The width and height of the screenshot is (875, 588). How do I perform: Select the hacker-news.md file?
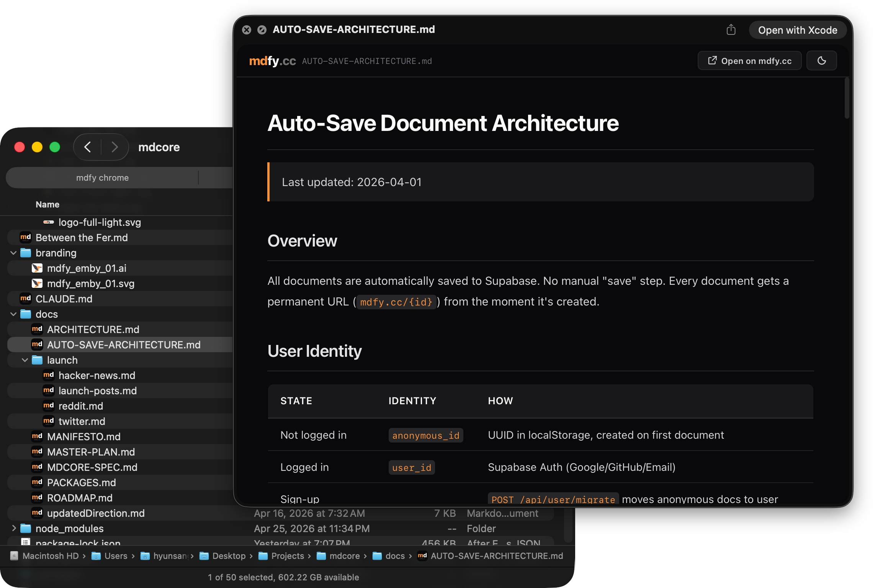(x=96, y=376)
